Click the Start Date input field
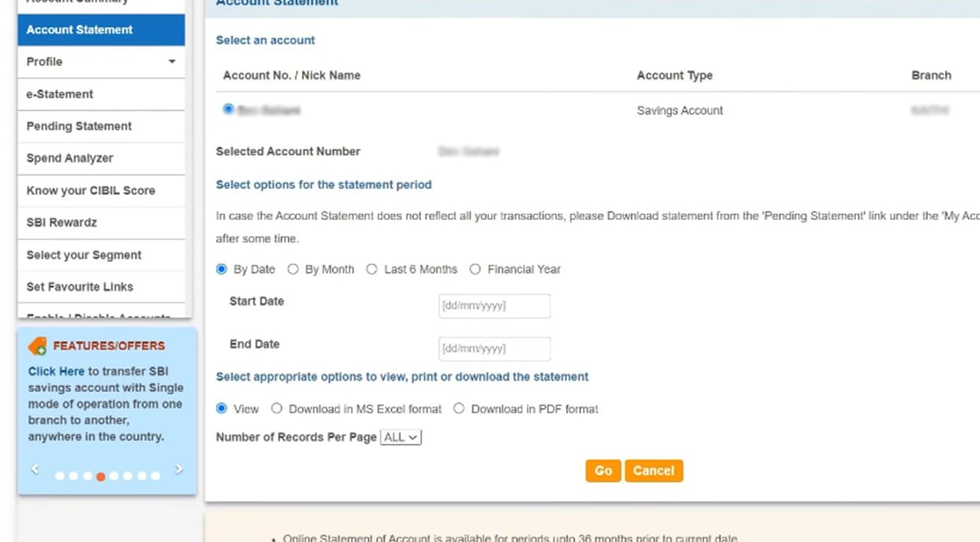The width and height of the screenshot is (980, 542). pyautogui.click(x=494, y=306)
